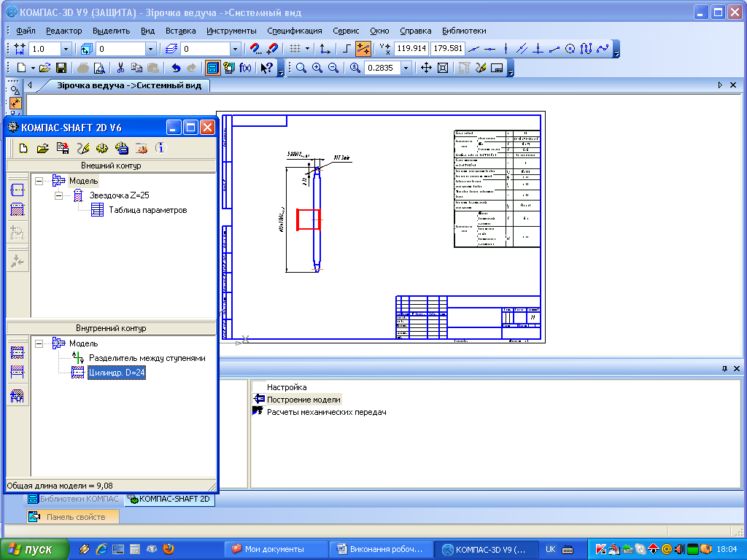747x560 pixels.
Task: Open file with the folder icon in main toolbar
Action: pyautogui.click(x=44, y=68)
